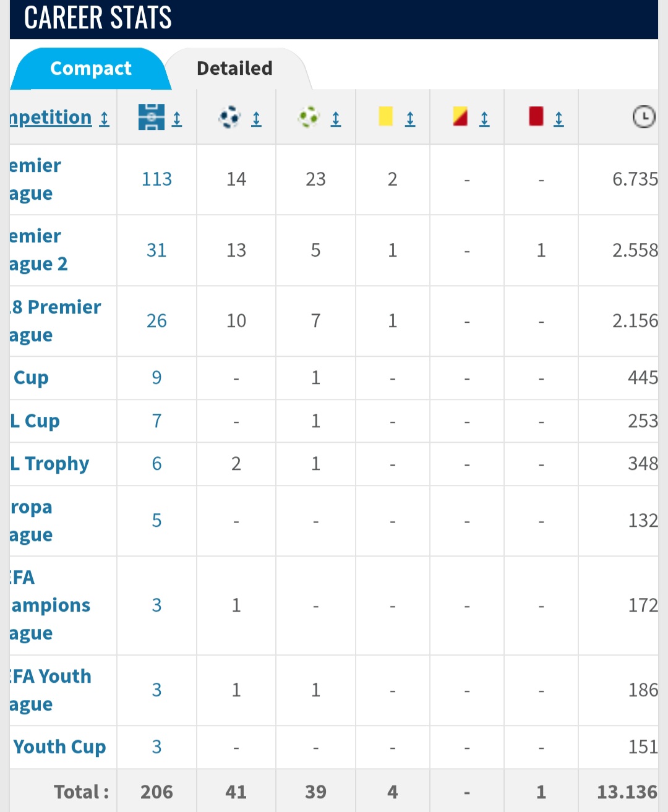Viewport: 668px width, 812px height.
Task: Switch to the Detailed tab
Action: [234, 68]
